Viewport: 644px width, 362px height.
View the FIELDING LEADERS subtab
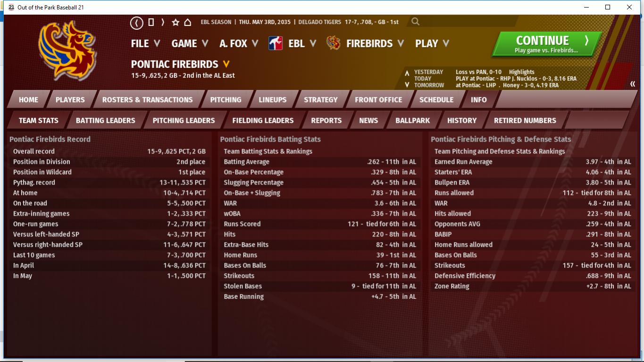click(263, 120)
